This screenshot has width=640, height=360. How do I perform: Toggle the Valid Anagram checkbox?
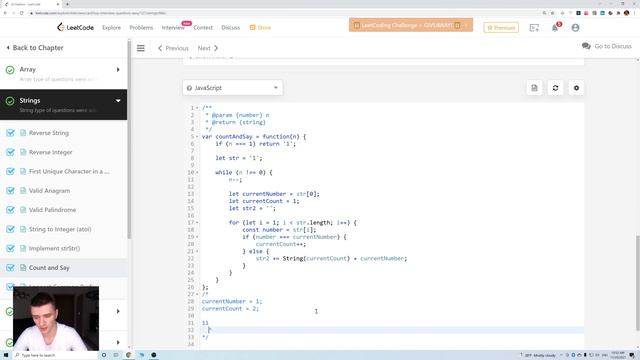10,191
